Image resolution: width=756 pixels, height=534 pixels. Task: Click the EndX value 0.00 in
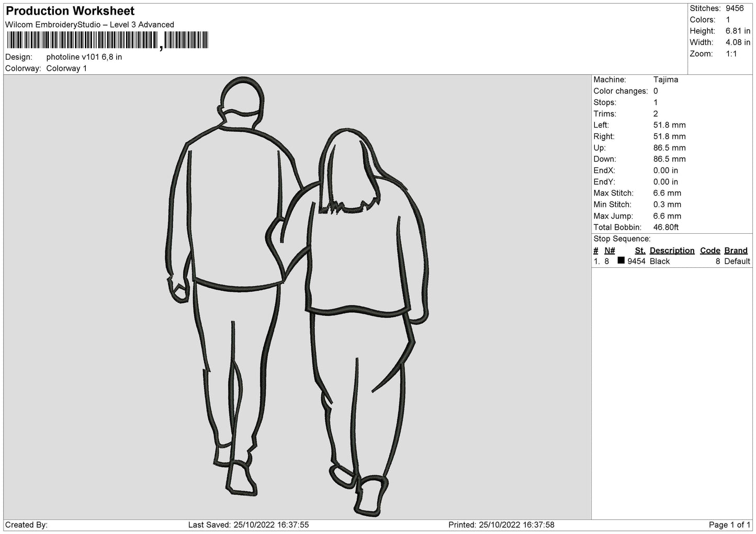pos(665,171)
